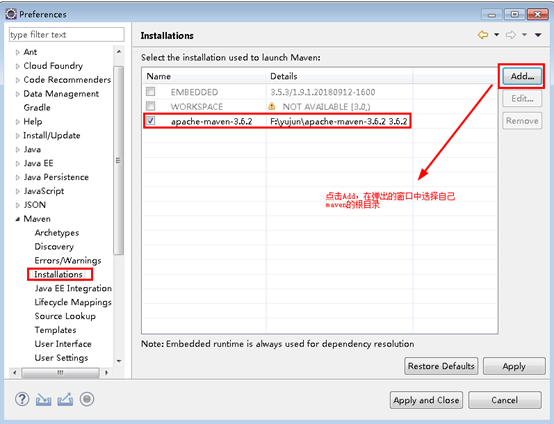
Task: Open the back history dropdown arrow
Action: [x=496, y=35]
